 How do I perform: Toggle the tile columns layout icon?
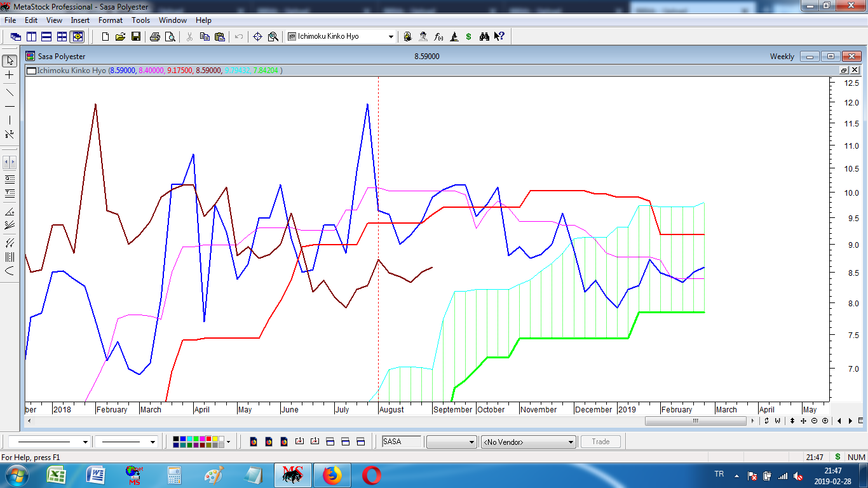click(31, 37)
